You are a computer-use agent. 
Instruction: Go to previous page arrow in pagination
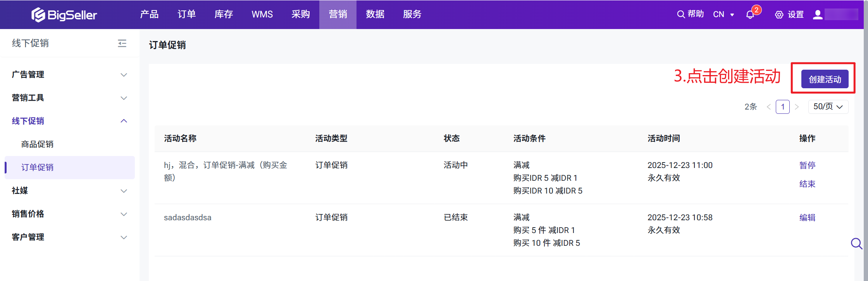(x=769, y=107)
